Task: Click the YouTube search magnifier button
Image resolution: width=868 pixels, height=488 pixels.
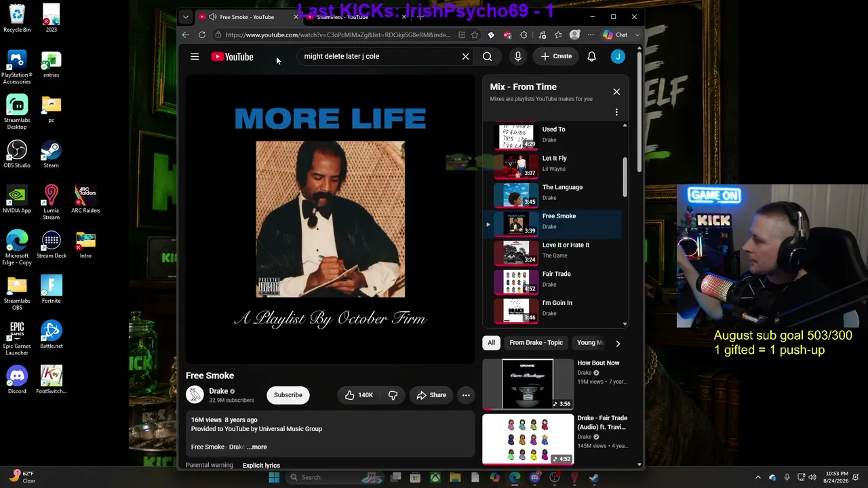Action: [487, 56]
